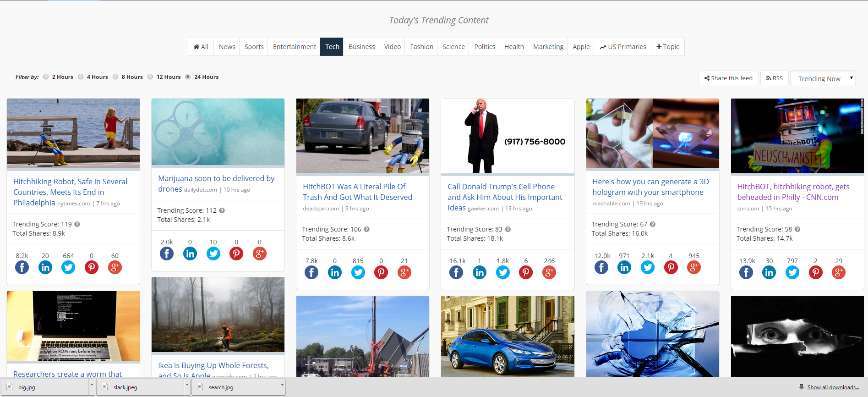Open the US Primaries trending tab
This screenshot has width=868, height=397.
[622, 47]
